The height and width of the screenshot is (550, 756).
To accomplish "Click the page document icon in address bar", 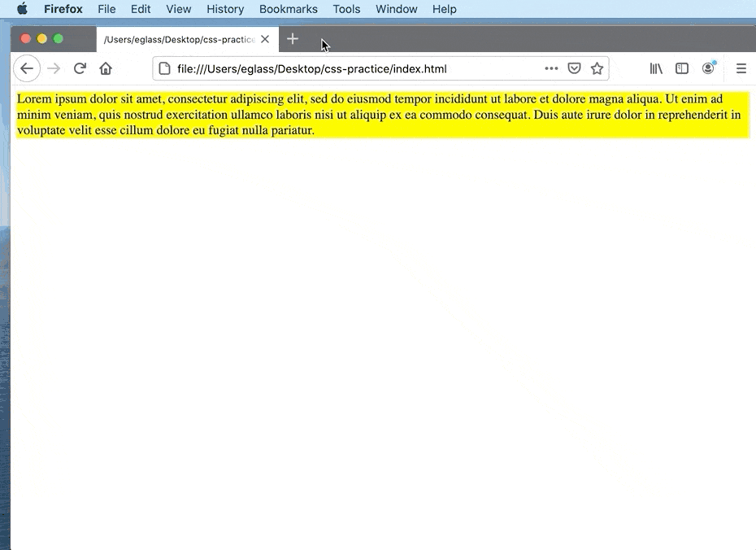I will [164, 68].
